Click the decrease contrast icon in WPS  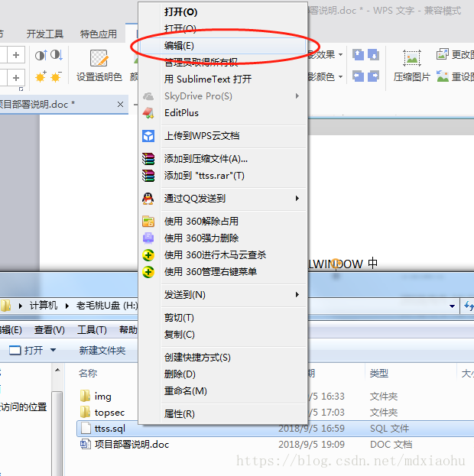click(x=57, y=55)
